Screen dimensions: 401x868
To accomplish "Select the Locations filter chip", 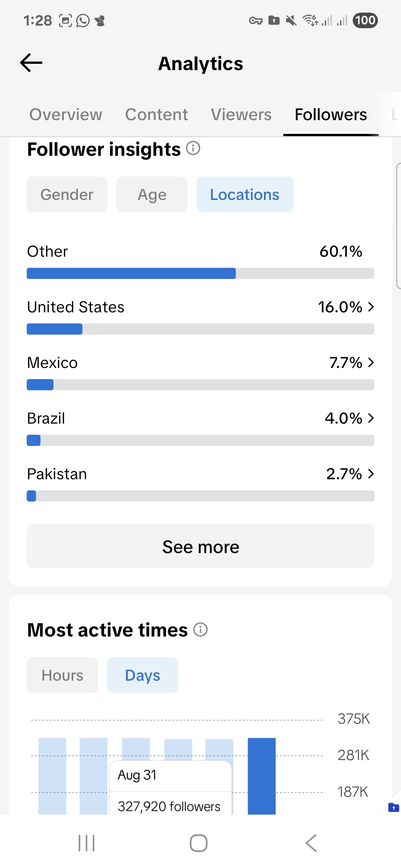I will (x=245, y=194).
